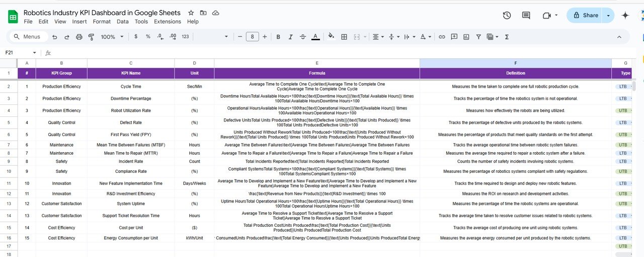
Task: Redo the last action
Action: tap(66, 37)
